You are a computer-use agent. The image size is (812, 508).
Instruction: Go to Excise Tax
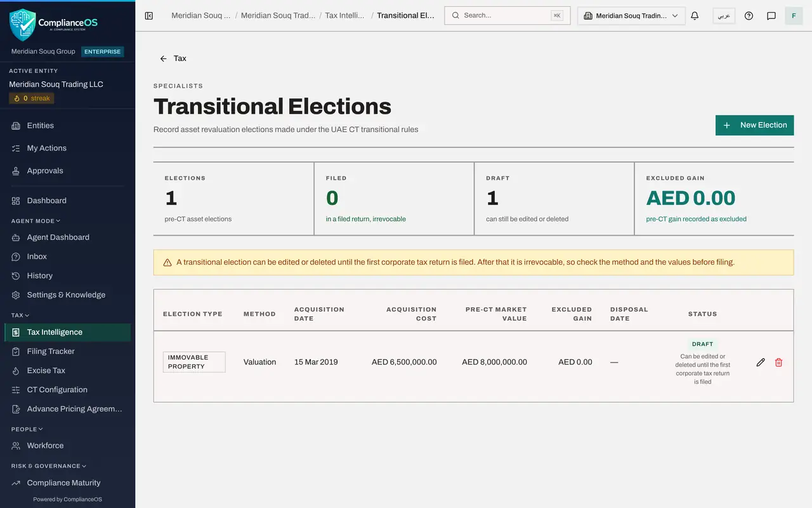point(67,370)
